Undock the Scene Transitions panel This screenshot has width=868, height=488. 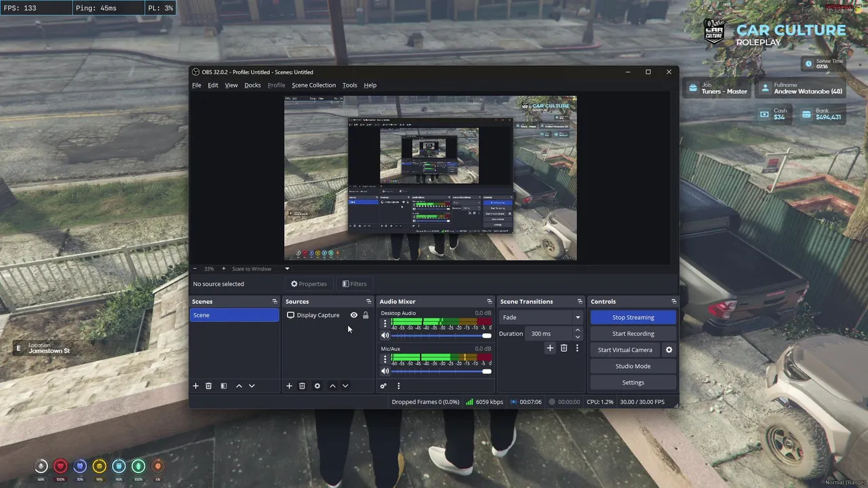pyautogui.click(x=580, y=302)
